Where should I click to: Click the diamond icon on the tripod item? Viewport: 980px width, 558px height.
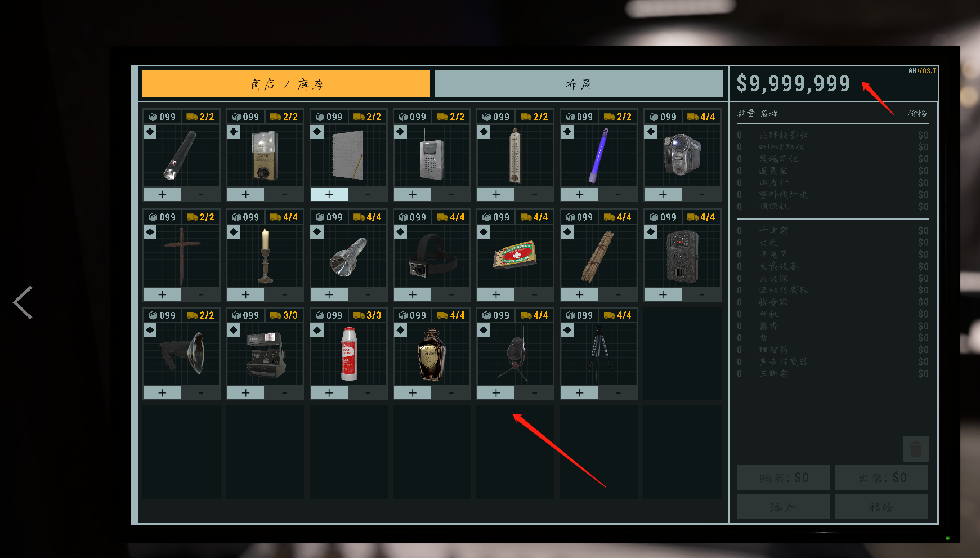pos(567,330)
